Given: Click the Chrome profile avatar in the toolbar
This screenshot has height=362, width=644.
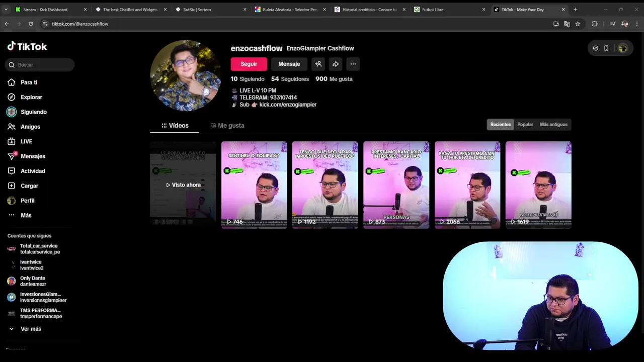Looking at the screenshot, I should [x=625, y=24].
